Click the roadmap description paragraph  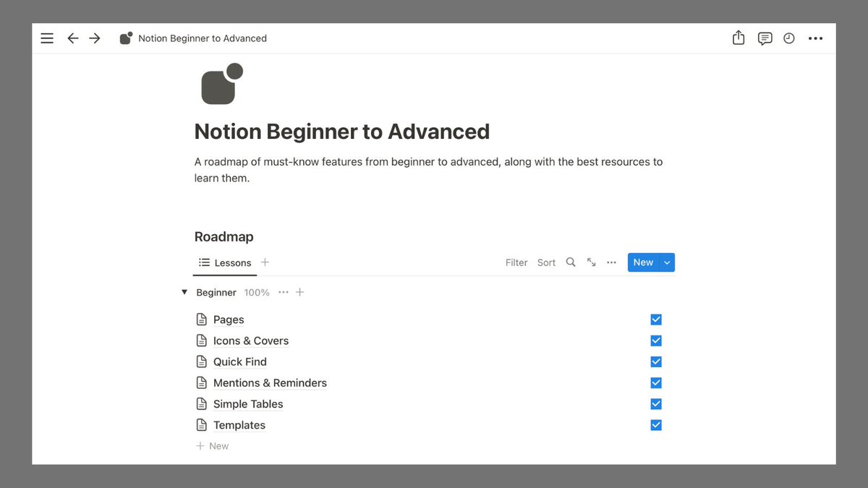[428, 170]
